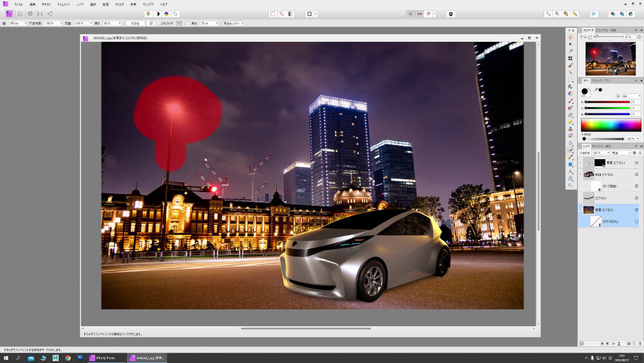Click the Auto White Balance icon
Image resolution: width=644 pixels, height=363 pixels.
coord(176,14)
